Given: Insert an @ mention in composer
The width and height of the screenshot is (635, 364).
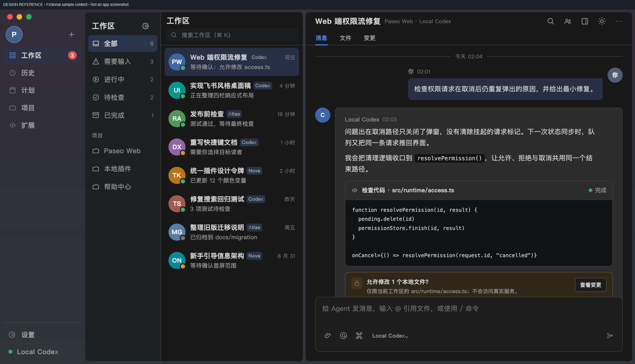Looking at the screenshot, I should (343, 335).
